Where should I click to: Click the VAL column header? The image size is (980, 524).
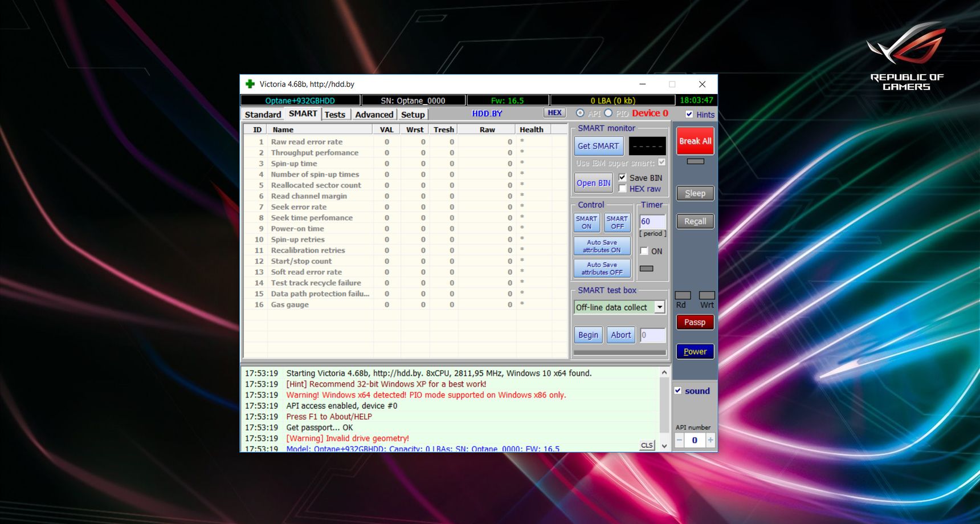point(387,129)
